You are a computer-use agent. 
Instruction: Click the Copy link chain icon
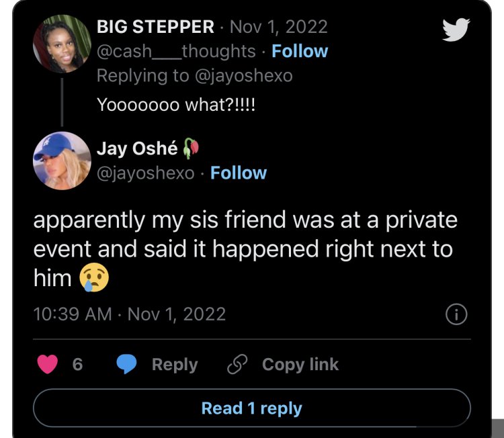[x=237, y=364]
